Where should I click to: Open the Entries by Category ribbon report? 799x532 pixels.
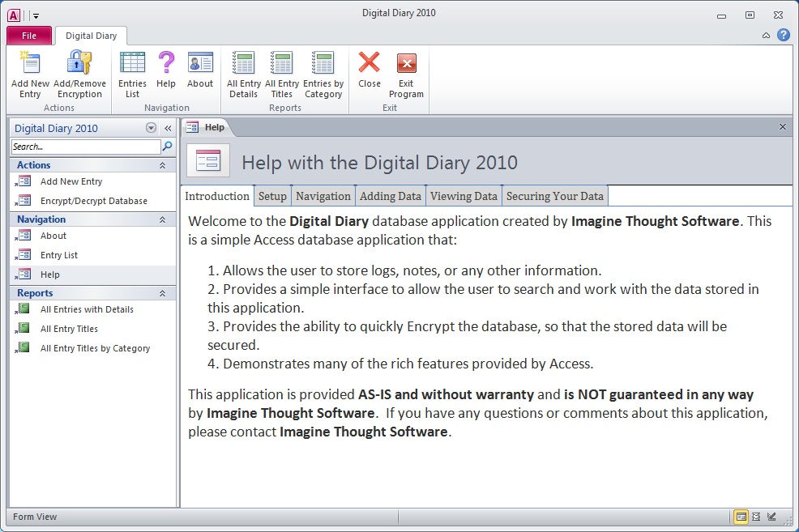323,74
